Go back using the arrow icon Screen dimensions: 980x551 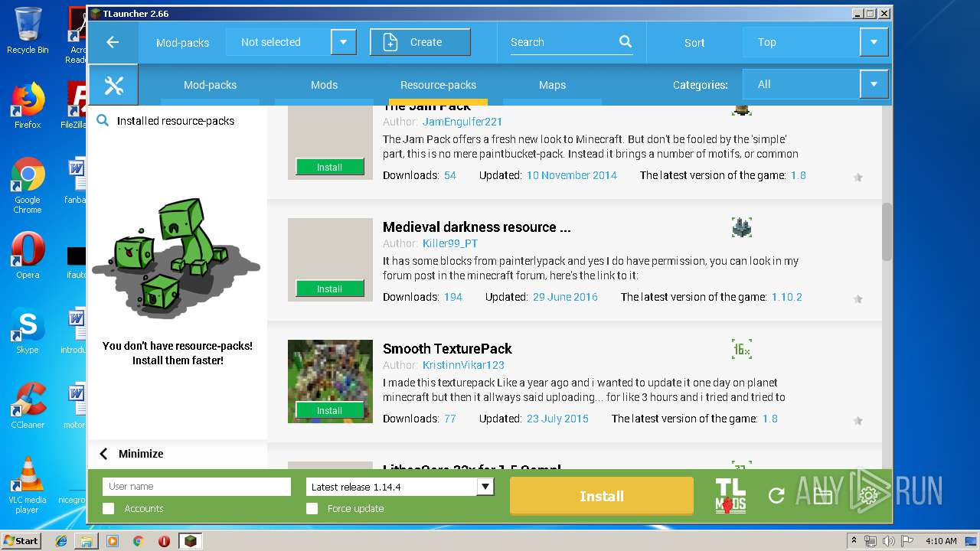[x=113, y=42]
